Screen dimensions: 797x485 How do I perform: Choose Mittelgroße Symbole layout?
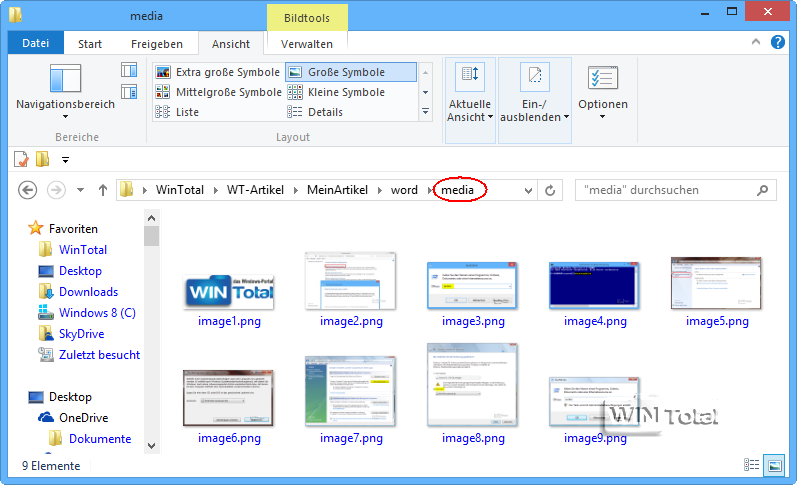218,92
